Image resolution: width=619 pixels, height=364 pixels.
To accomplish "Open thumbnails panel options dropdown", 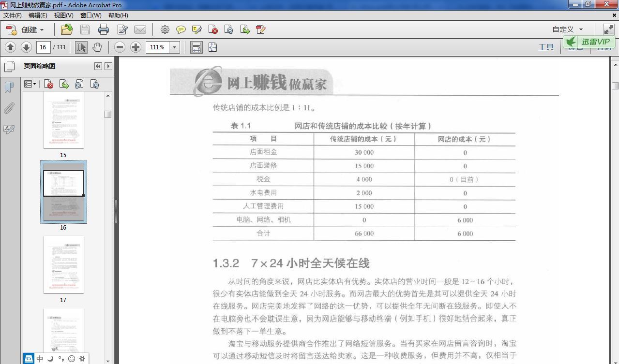I will coord(30,84).
